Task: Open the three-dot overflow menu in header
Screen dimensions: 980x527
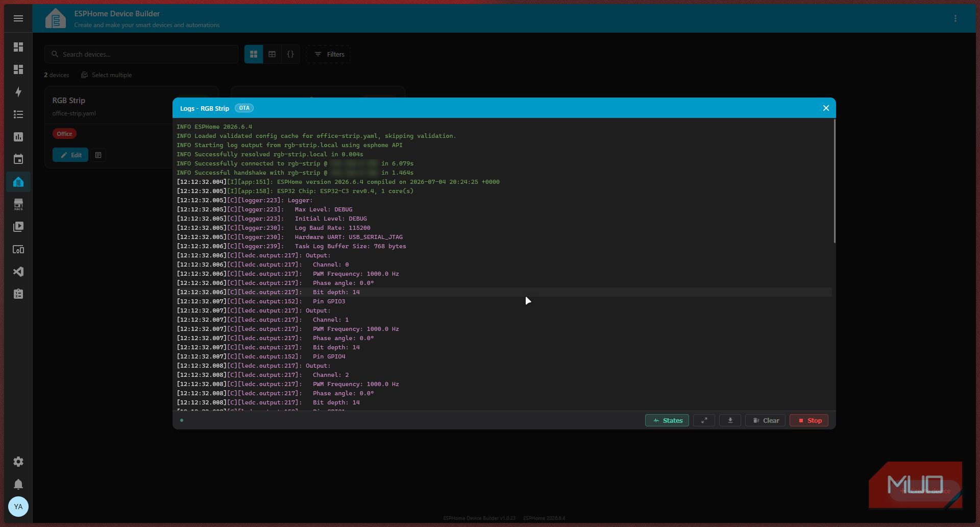Action: tap(955, 18)
